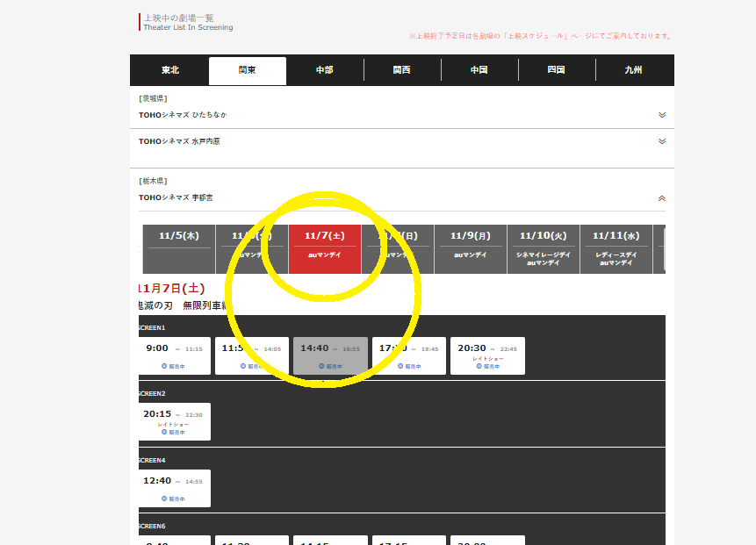This screenshot has width=756, height=545.
Task: Click the [茨城県] prefecture label
Action: [x=153, y=98]
